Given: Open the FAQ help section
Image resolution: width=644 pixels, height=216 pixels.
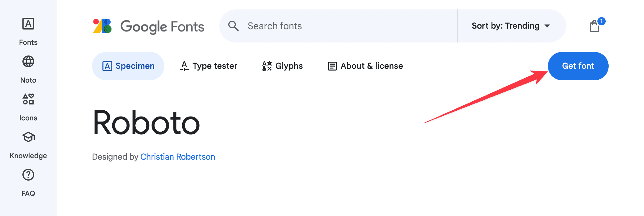Looking at the screenshot, I should click(28, 183).
